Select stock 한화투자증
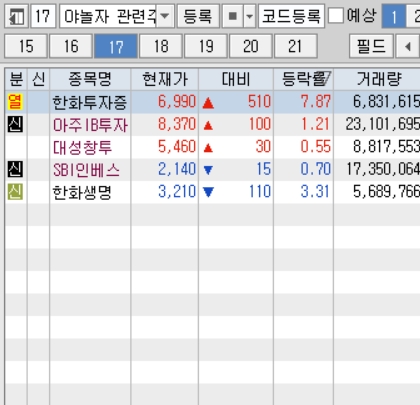 coord(90,102)
